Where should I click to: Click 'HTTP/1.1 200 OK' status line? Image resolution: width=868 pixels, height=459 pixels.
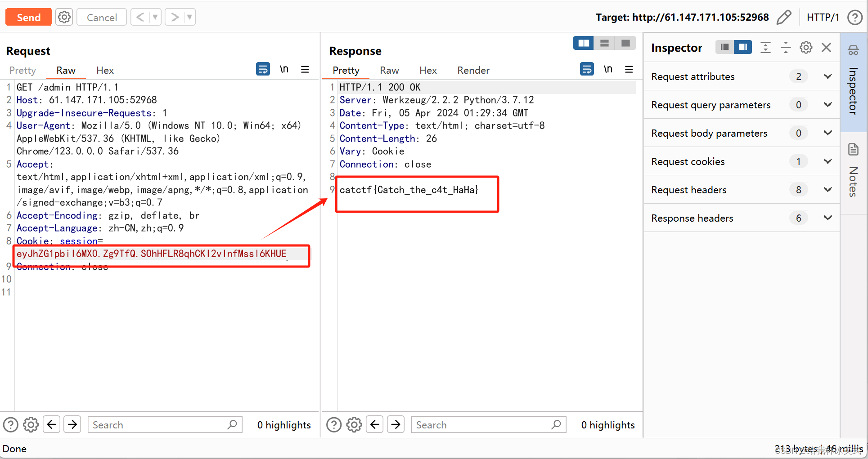click(x=380, y=87)
